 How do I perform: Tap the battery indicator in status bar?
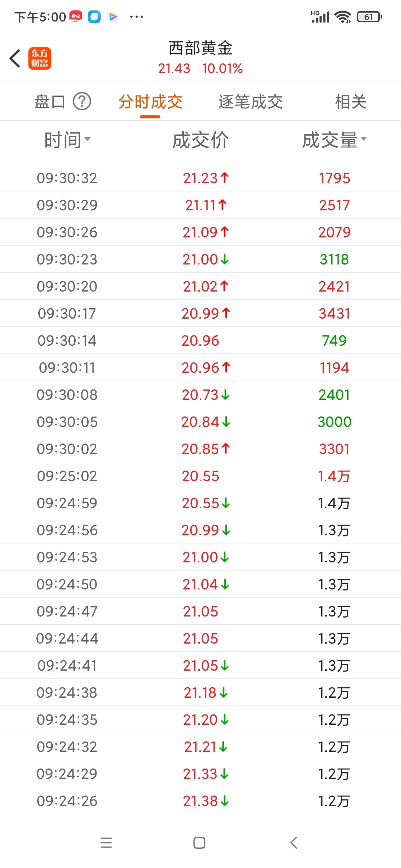pos(369,17)
